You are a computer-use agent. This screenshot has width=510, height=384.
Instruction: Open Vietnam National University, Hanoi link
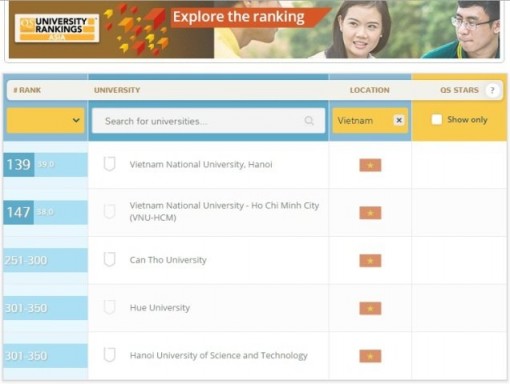tap(201, 164)
